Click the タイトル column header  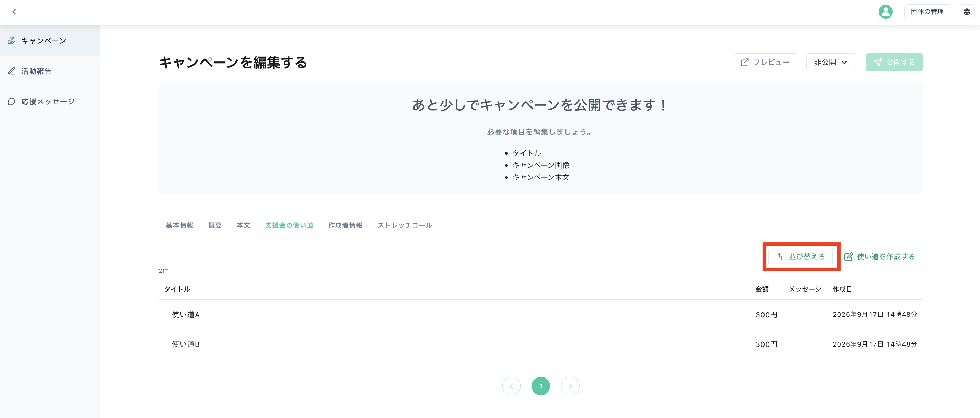point(177,289)
